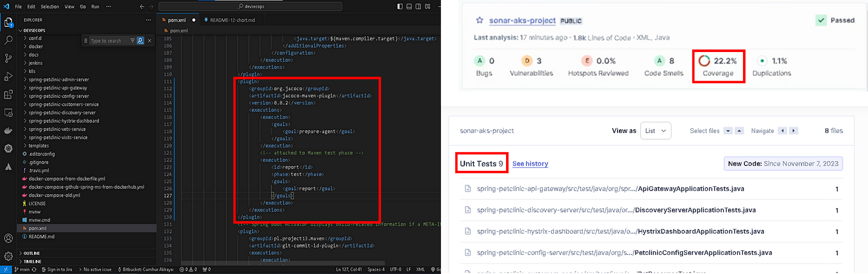Close the explorer find widget

coord(149,40)
